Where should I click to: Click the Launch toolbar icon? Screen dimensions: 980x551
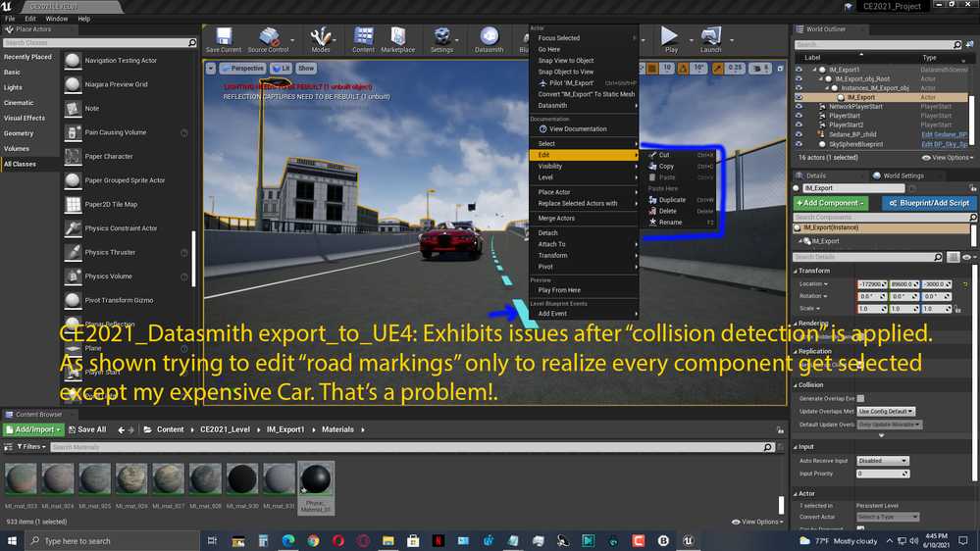pyautogui.click(x=710, y=39)
